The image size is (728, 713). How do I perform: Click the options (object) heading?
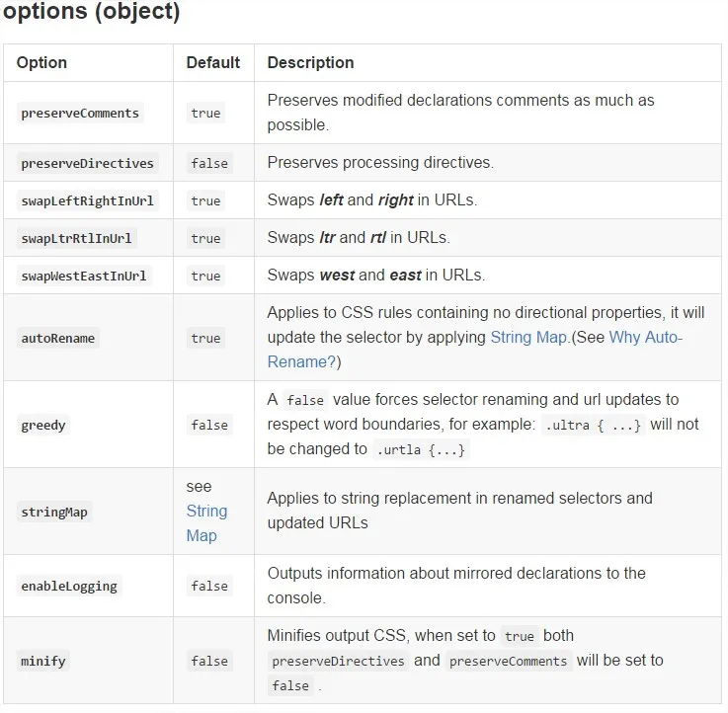(x=92, y=14)
